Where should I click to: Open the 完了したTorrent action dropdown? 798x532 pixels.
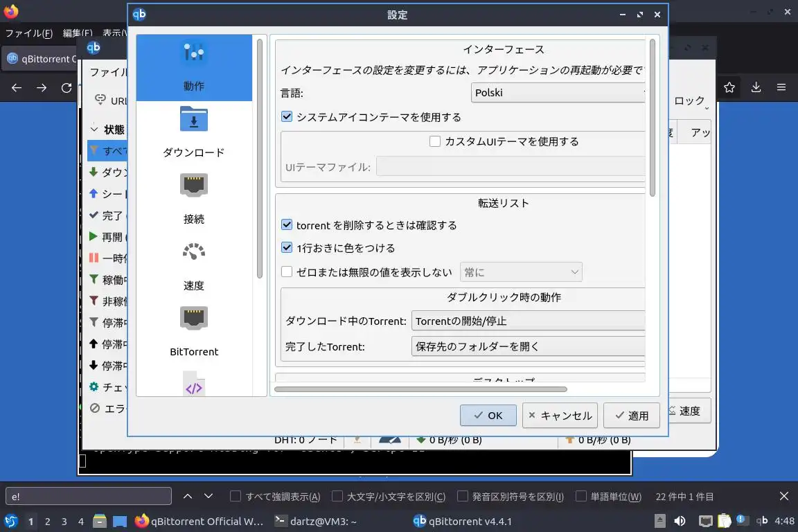(528, 346)
